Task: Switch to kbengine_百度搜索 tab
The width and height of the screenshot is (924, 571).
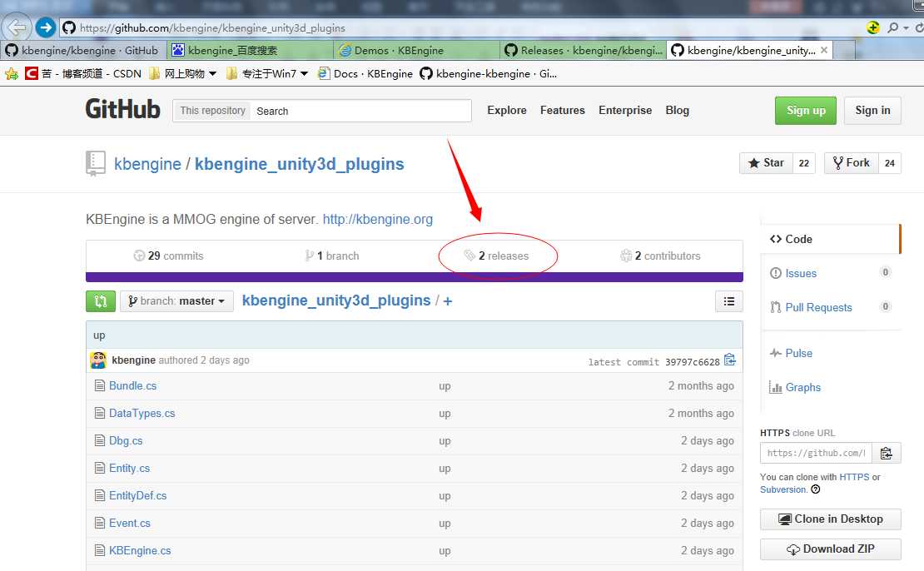Action: coord(250,50)
